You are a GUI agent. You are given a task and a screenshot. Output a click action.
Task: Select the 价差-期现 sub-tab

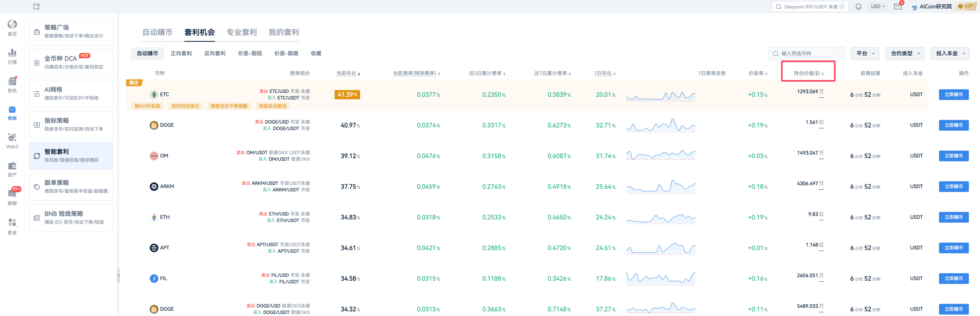pyautogui.click(x=250, y=54)
